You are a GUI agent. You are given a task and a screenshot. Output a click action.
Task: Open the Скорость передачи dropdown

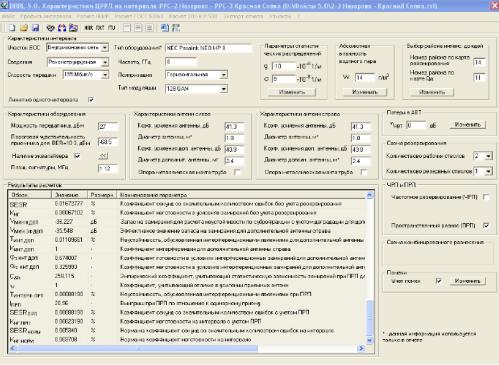click(105, 75)
